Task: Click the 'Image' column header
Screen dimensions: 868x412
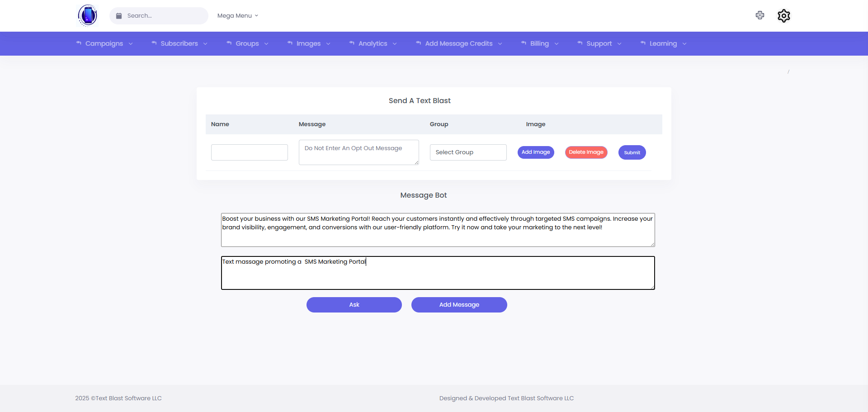Action: click(536, 124)
